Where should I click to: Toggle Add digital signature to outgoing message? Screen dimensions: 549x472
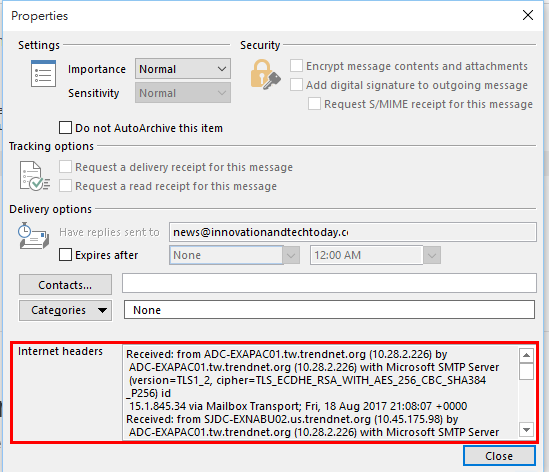point(296,85)
